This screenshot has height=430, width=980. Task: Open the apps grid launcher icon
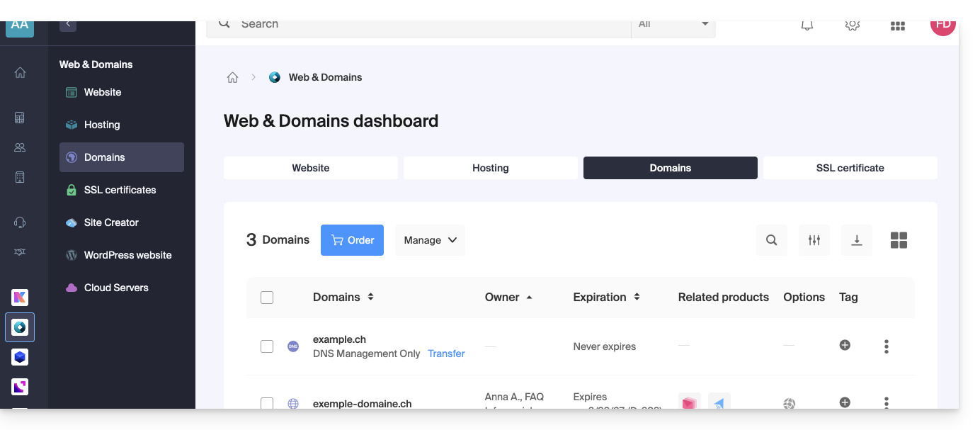[x=898, y=26]
